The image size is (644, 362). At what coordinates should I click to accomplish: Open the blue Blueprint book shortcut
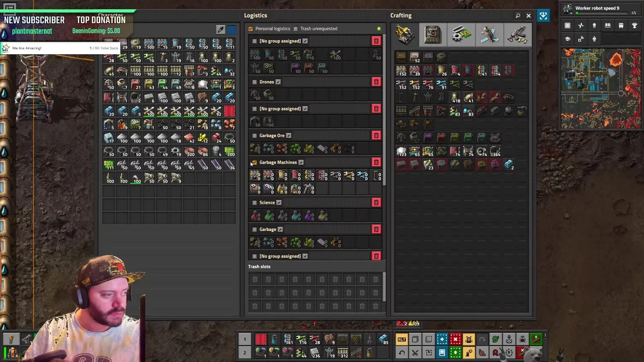tap(442, 353)
